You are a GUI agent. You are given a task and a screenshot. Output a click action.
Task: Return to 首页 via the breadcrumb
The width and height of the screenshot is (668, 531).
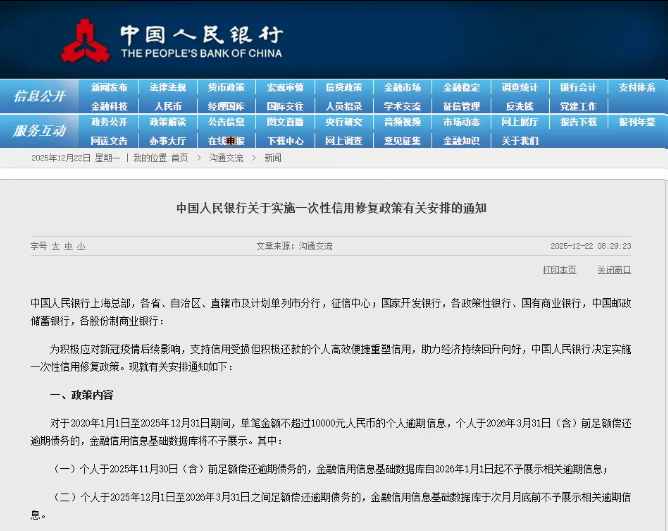179,158
